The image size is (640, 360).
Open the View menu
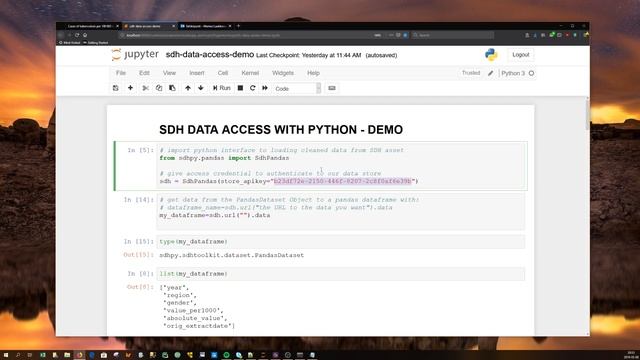(x=169, y=73)
